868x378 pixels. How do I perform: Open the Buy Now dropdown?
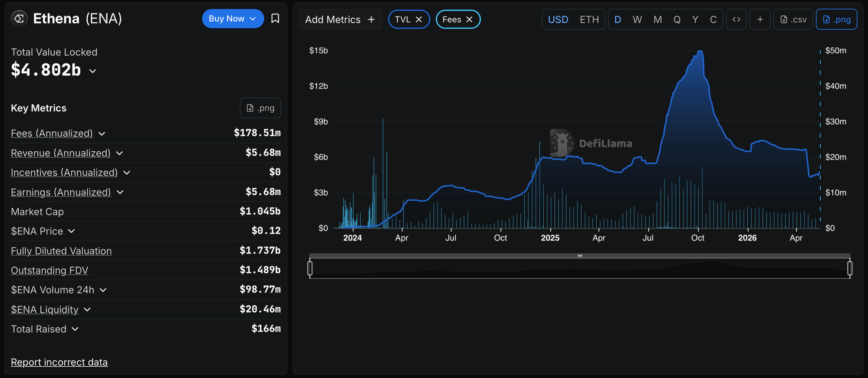(233, 19)
